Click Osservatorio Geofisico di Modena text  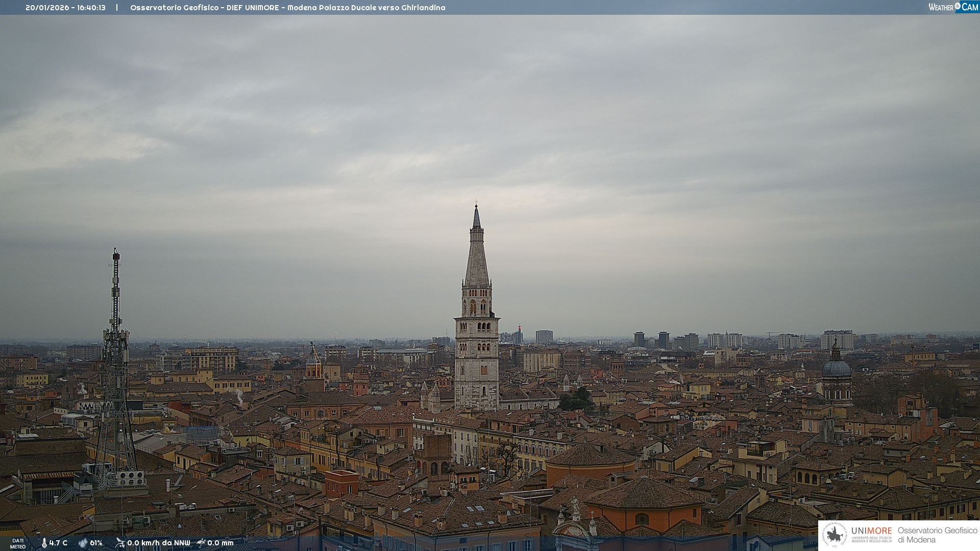click(x=937, y=535)
